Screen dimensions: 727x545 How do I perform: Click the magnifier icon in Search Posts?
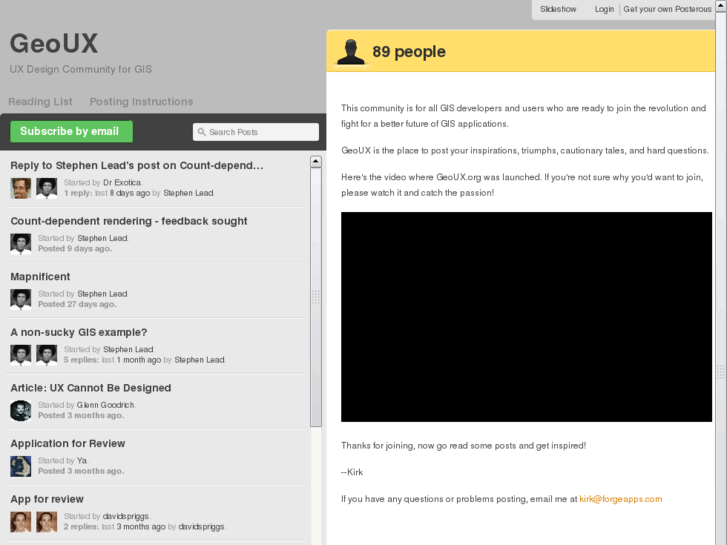(202, 132)
